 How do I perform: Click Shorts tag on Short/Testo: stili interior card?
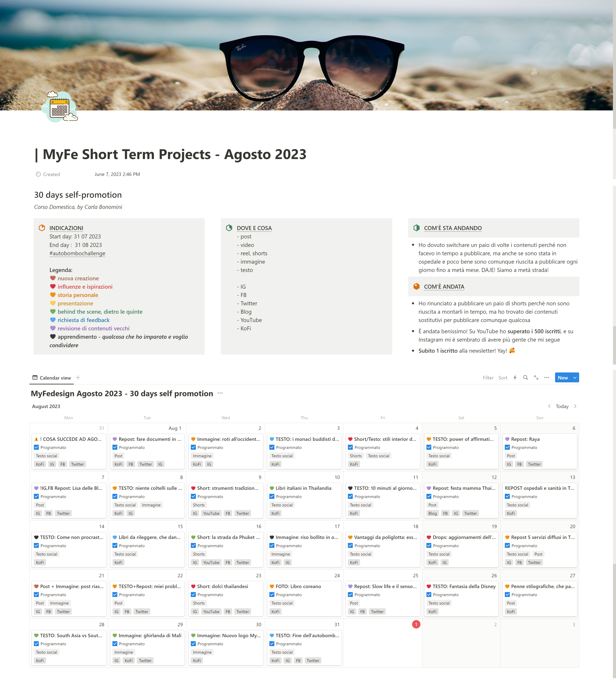356,456
